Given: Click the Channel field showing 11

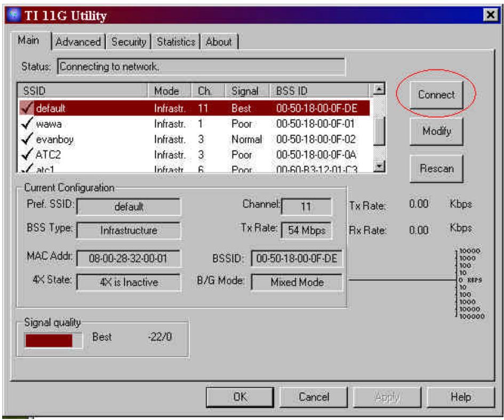Looking at the screenshot, I should (x=306, y=206).
